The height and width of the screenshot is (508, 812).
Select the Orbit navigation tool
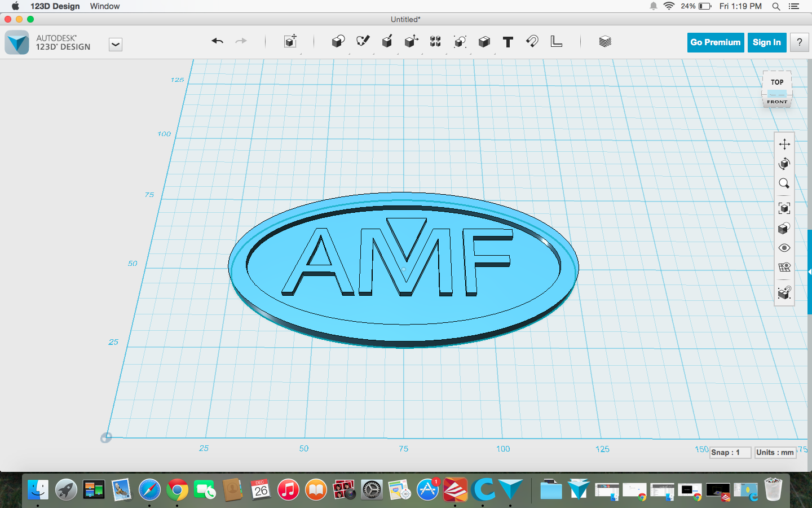tap(784, 164)
